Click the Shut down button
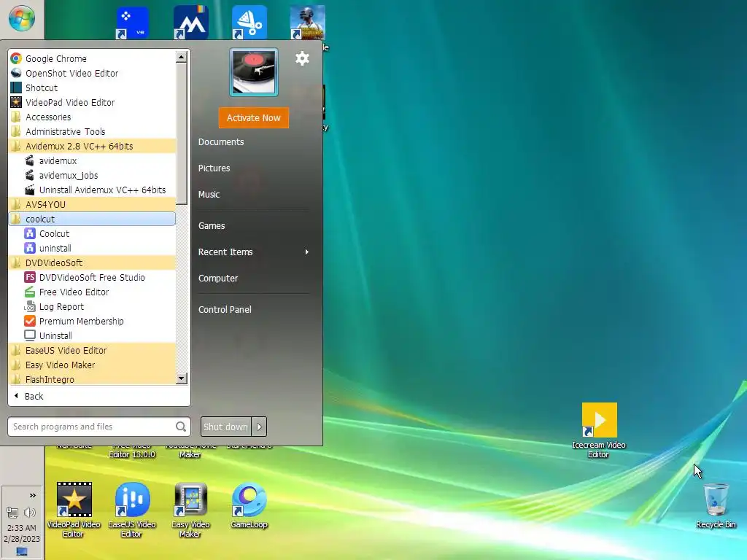Screen dimensions: 747x560 coord(226,427)
